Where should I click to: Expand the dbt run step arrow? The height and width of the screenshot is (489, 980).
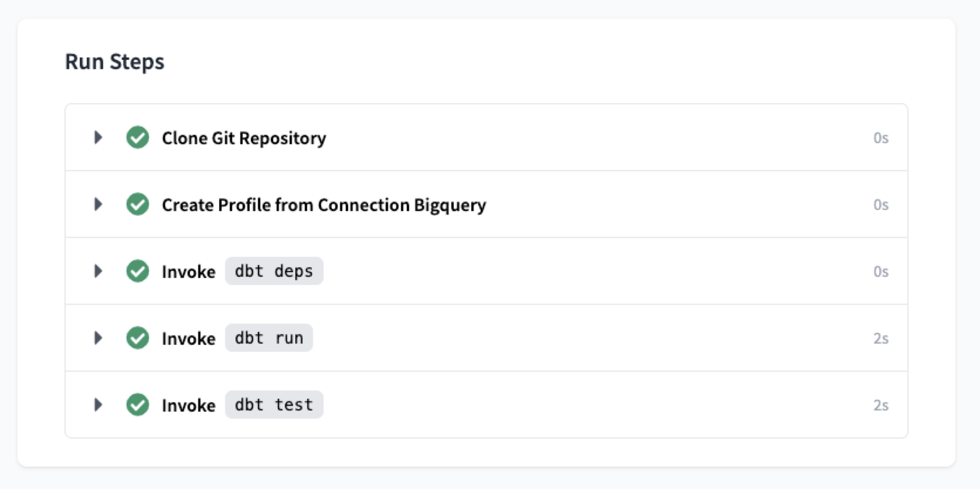[x=98, y=338]
